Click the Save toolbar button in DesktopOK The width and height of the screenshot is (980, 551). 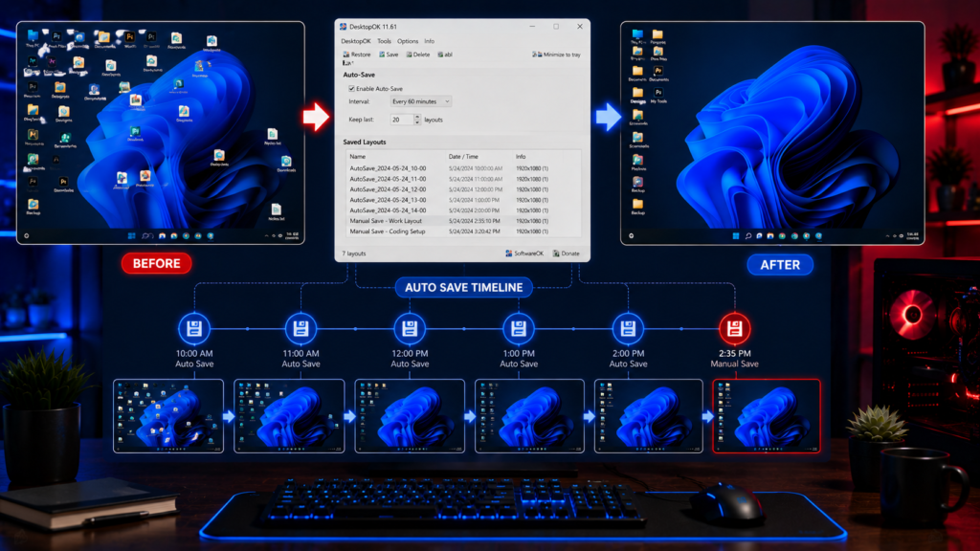[x=389, y=55]
